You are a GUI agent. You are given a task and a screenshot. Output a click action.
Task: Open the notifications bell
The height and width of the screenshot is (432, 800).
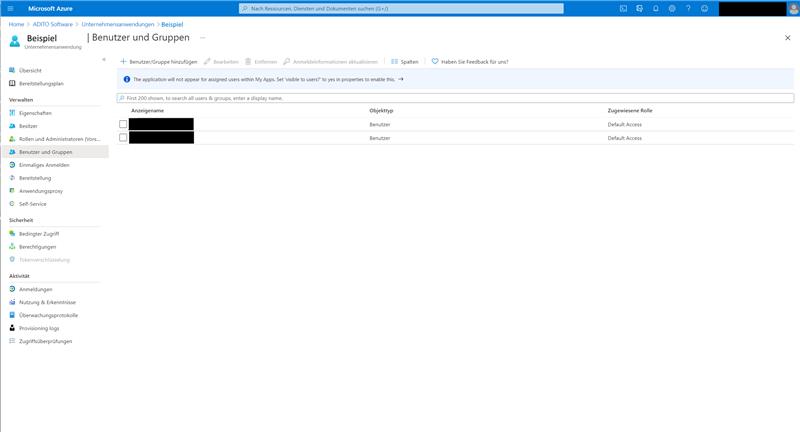[656, 9]
